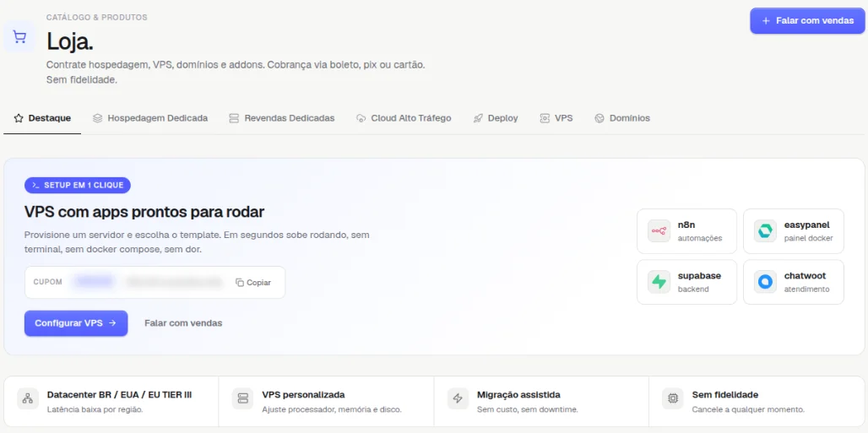Click the cloud icon on Cloud Alto Tráfego

361,118
